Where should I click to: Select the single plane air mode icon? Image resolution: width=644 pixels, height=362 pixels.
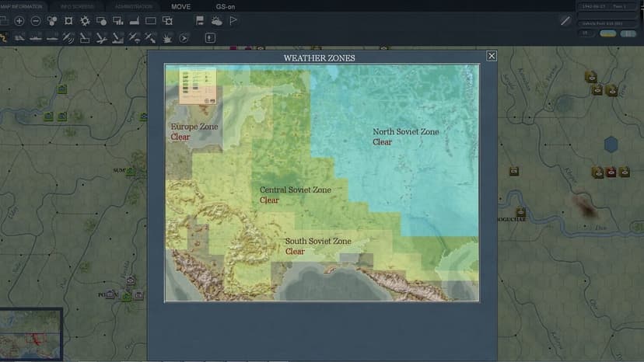pos(101,38)
